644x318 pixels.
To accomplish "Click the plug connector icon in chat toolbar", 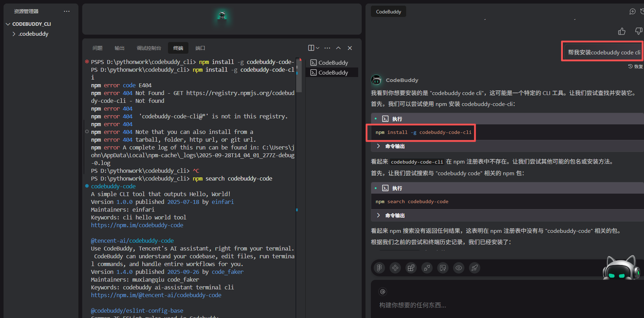I will (x=427, y=268).
